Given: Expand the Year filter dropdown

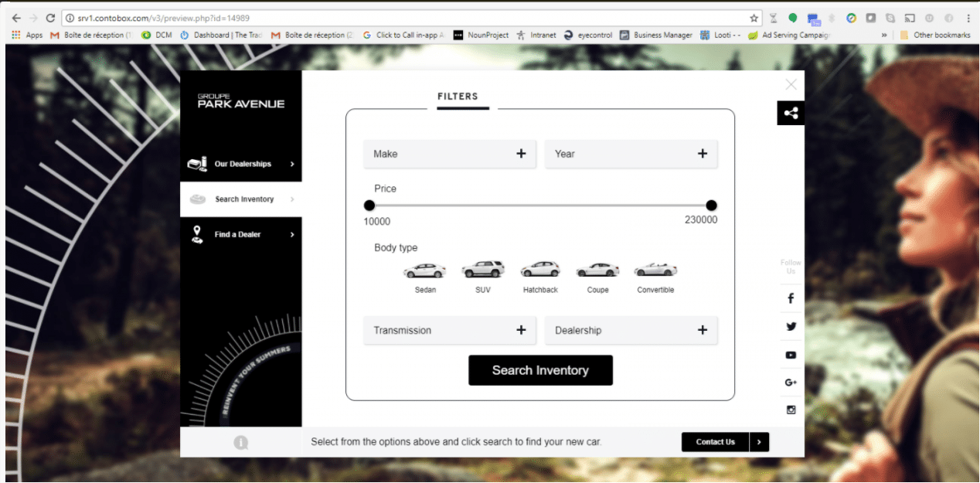Looking at the screenshot, I should tap(631, 154).
